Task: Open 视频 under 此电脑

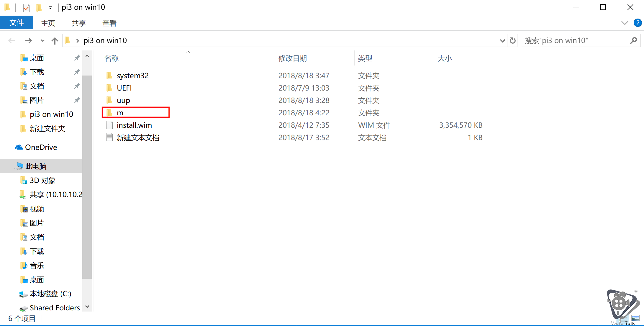Action: pyautogui.click(x=37, y=209)
